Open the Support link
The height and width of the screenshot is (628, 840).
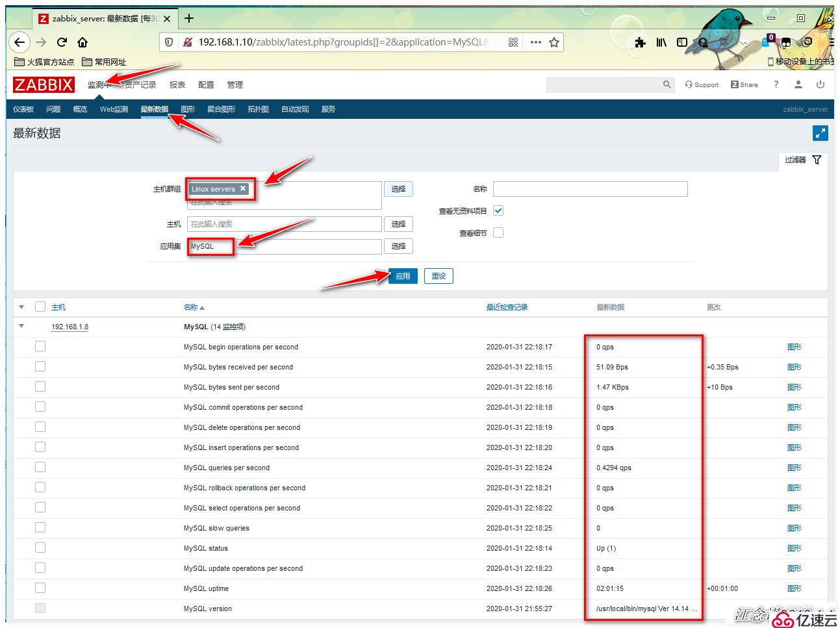[x=702, y=84]
